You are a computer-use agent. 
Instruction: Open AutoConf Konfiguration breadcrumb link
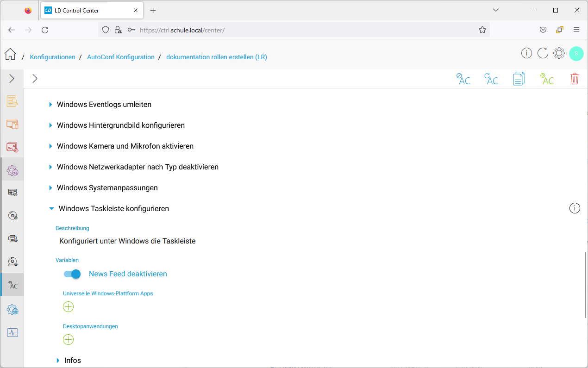[121, 57]
